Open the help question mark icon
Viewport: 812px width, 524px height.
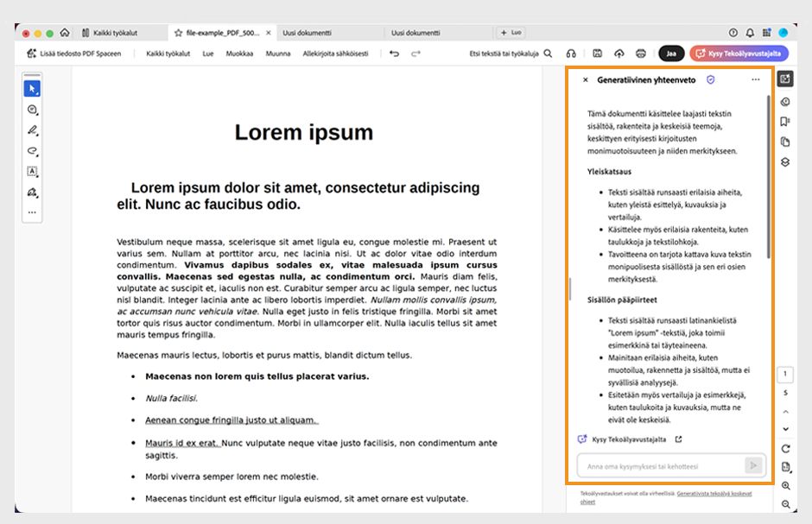click(x=733, y=33)
